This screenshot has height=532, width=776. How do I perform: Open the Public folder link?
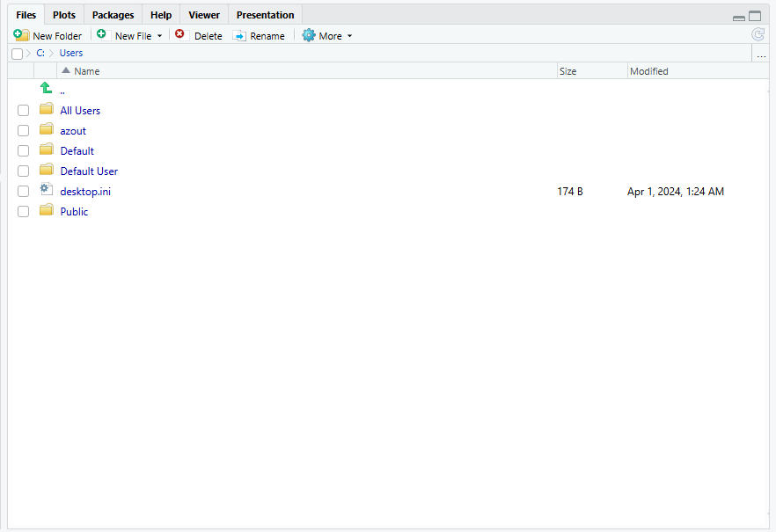(74, 212)
